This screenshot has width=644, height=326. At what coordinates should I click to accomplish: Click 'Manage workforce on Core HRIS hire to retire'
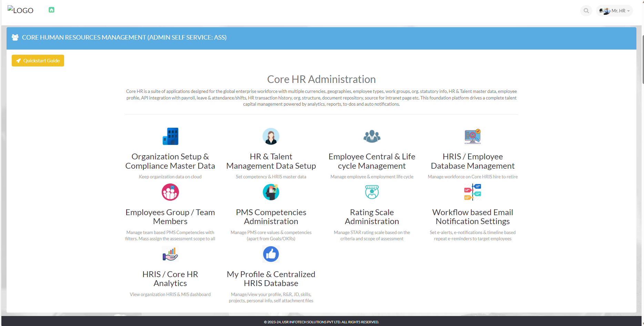[x=473, y=177]
